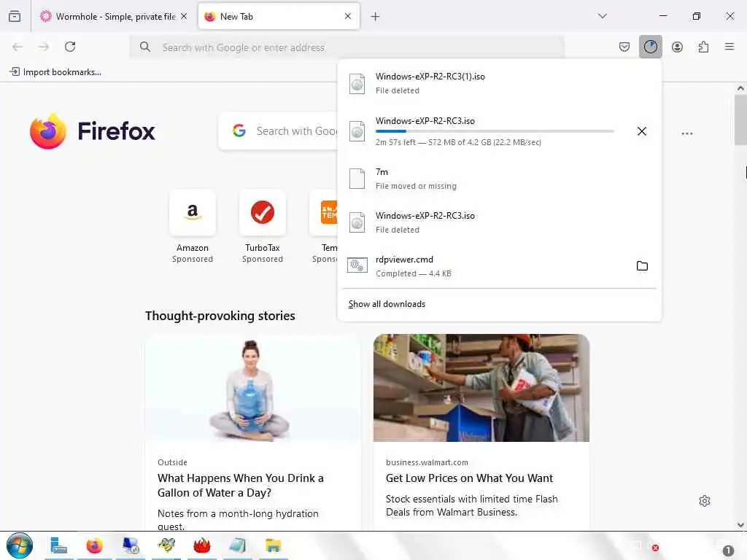Open the Windows Start orb
Viewport: 747px width, 560px height.
20,545
